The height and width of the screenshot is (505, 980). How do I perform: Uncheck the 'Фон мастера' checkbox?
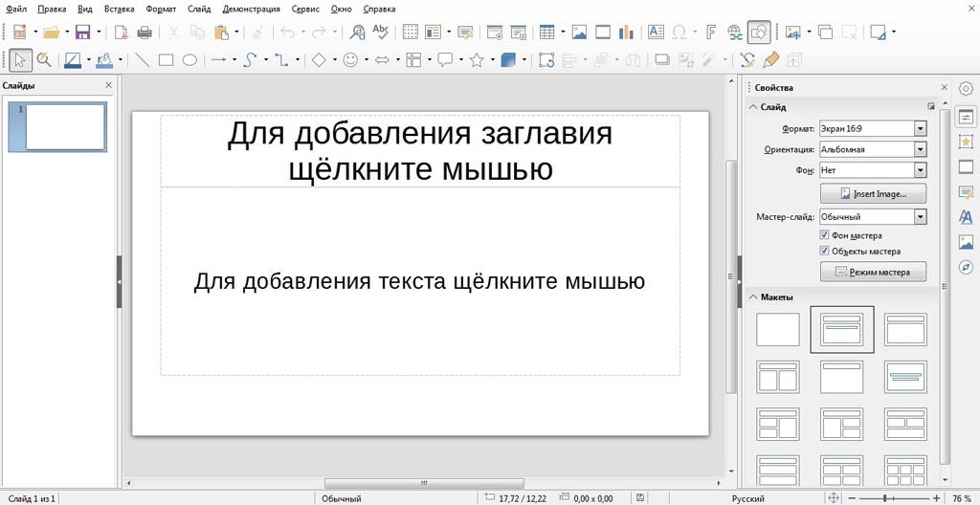coord(825,235)
